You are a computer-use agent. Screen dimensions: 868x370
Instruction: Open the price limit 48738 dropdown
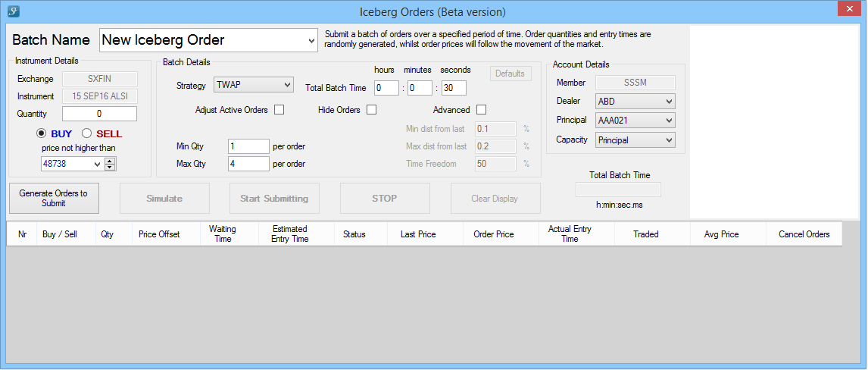[96, 164]
